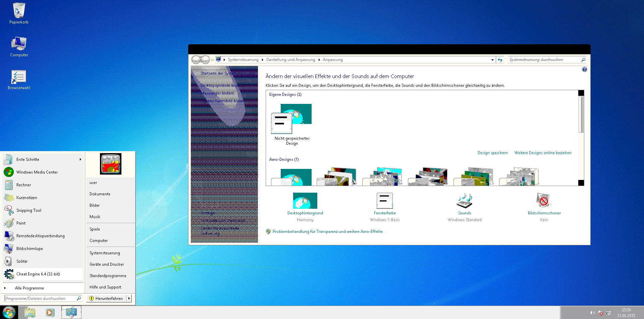Open Bildschirmschoner settings
This screenshot has height=319, width=644.
tap(544, 201)
